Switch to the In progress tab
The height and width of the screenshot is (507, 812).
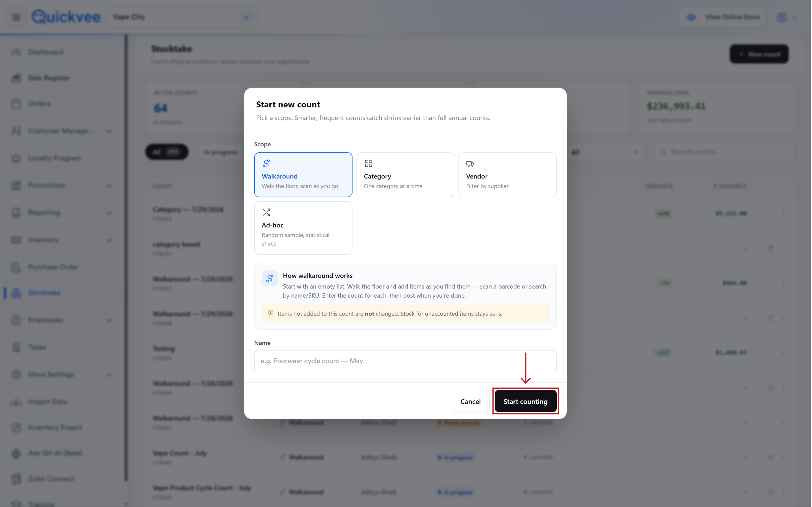click(220, 152)
